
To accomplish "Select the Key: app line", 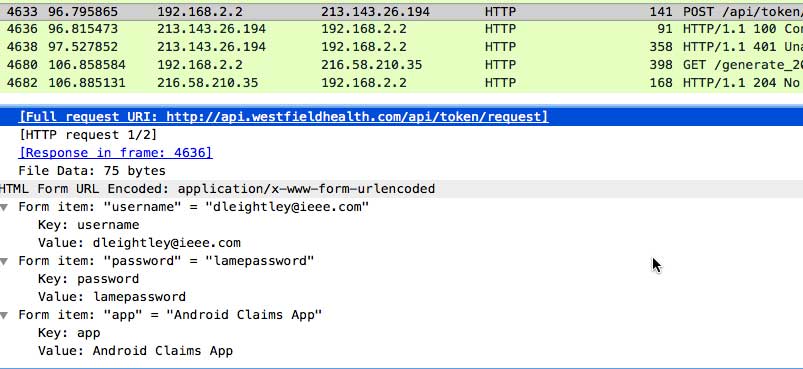I will coord(69,333).
